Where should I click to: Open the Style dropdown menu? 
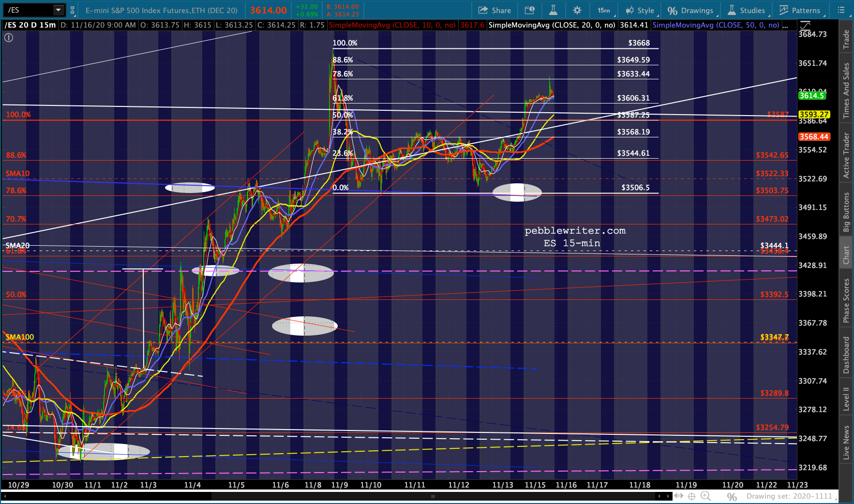[x=640, y=10]
